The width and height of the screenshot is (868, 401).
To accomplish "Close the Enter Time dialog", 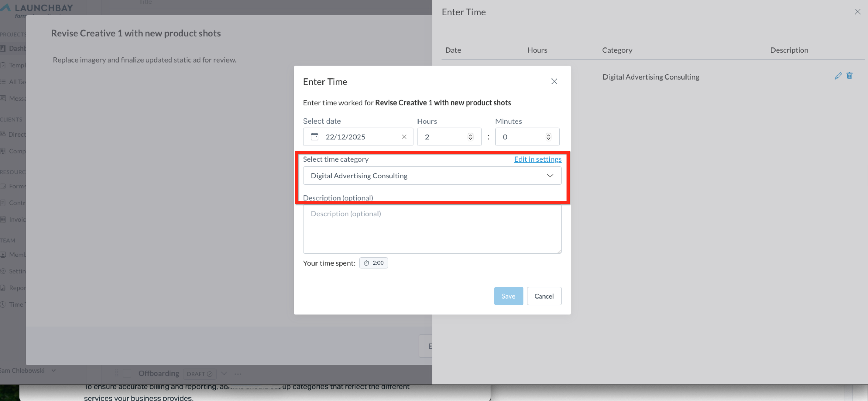I will 554,82.
